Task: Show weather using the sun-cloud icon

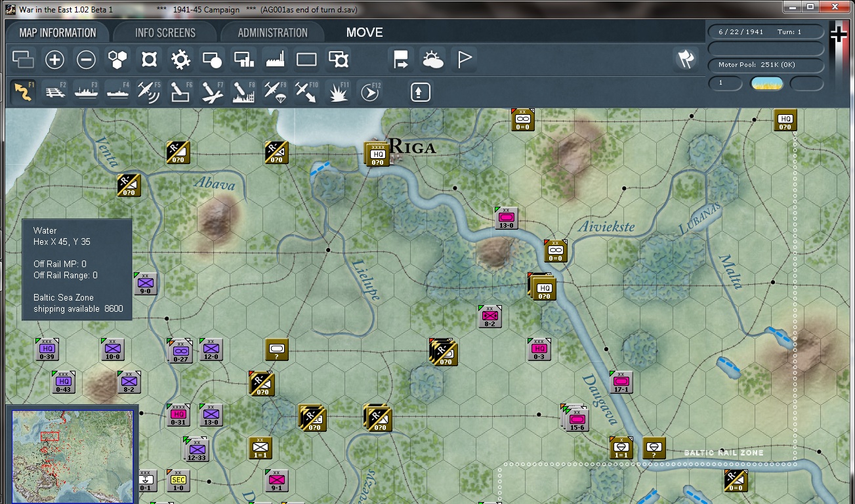Action: pos(433,60)
